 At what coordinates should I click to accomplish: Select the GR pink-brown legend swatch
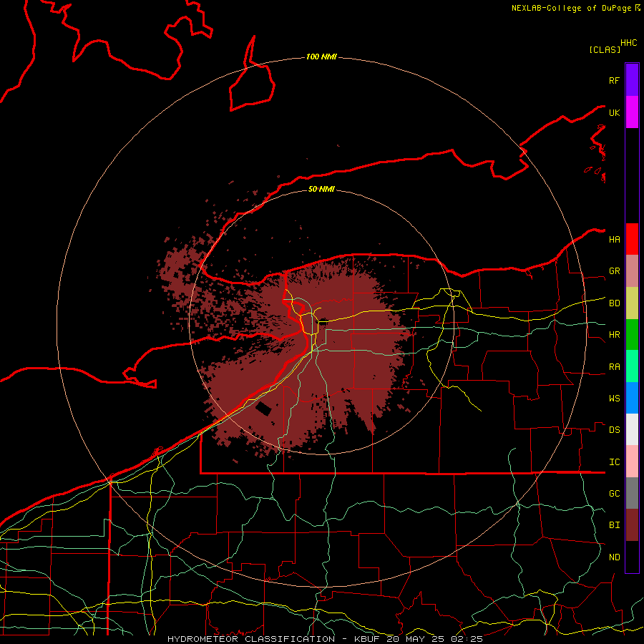click(x=632, y=271)
